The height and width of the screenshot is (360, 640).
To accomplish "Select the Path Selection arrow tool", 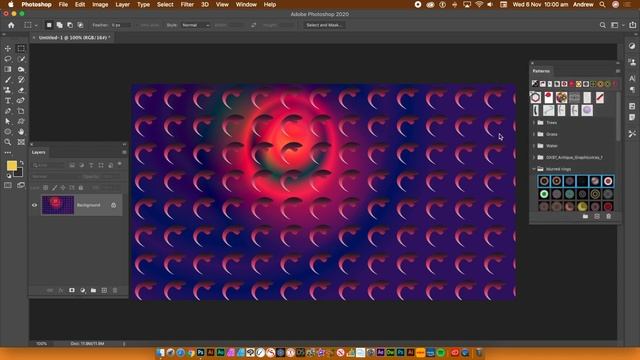I will [8, 121].
